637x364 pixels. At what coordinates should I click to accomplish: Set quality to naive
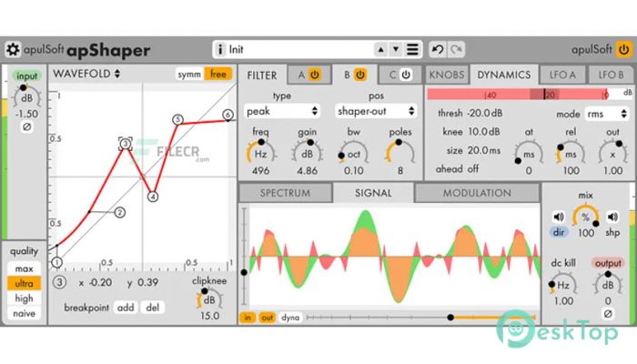pos(24,314)
